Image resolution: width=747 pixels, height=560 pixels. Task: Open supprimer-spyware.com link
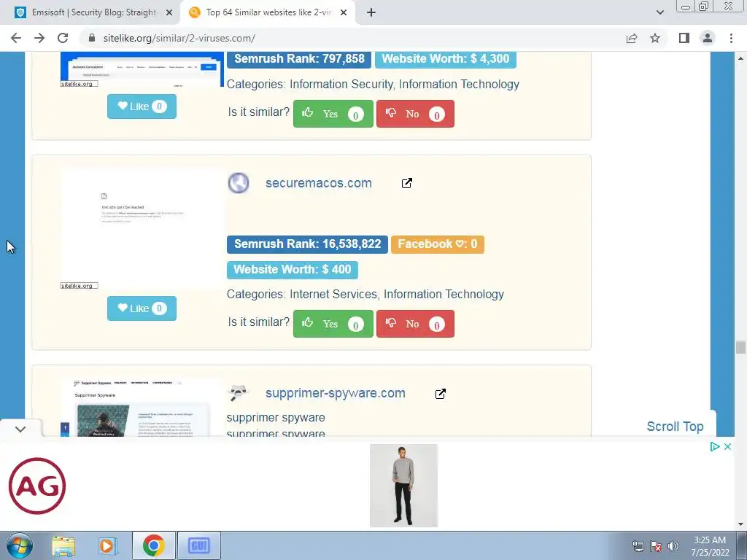coord(336,393)
